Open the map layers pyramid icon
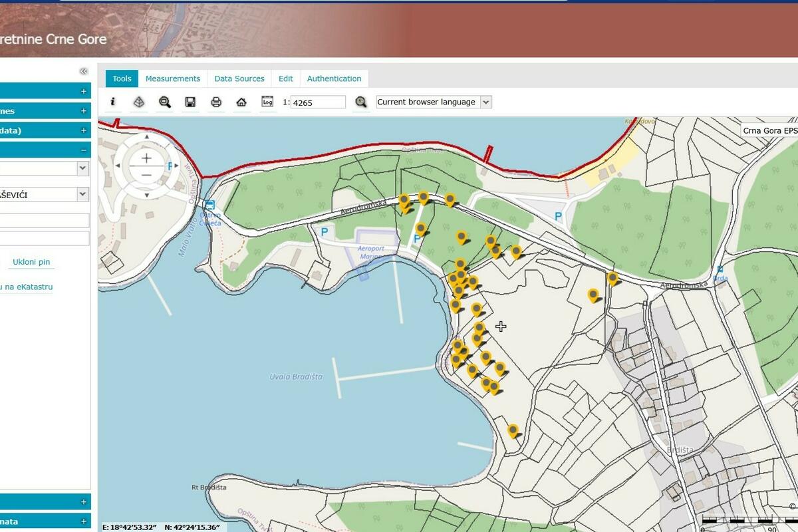798x532 pixels. click(x=138, y=102)
